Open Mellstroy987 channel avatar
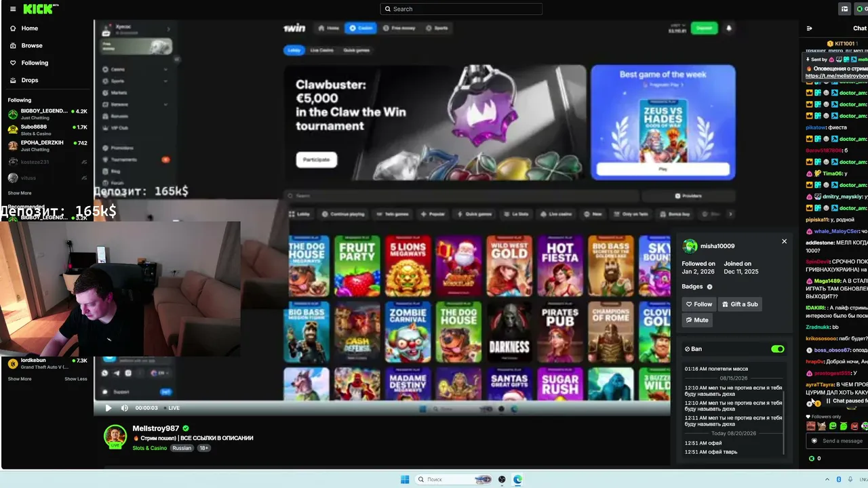Viewport: 868px width, 488px height. 115,436
